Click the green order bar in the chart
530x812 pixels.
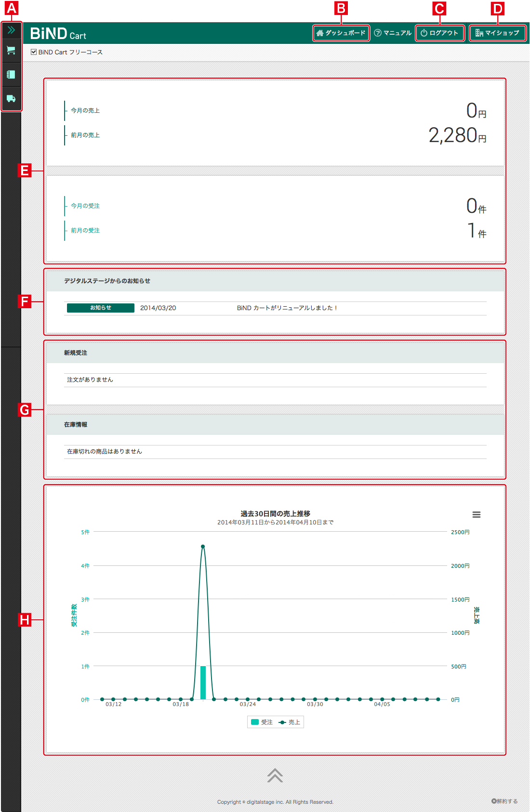[203, 682]
